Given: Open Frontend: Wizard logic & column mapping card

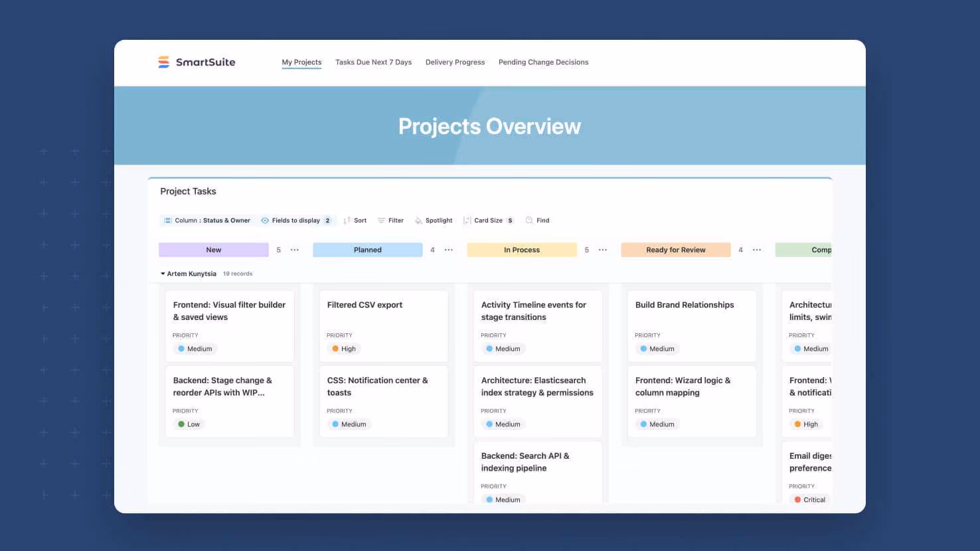Looking at the screenshot, I should click(692, 402).
